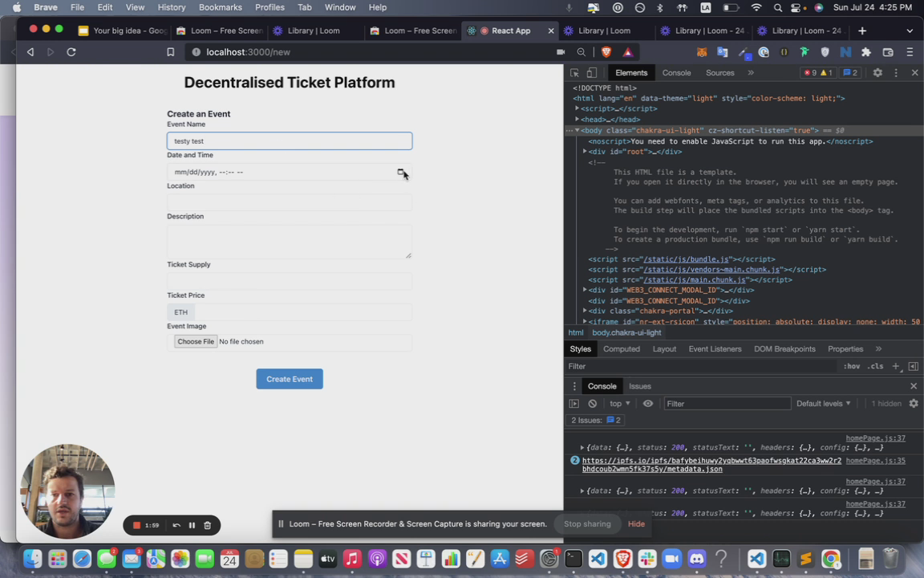The image size is (924, 578).
Task: Open the /static/js/bundle.js script link
Action: (x=686, y=259)
